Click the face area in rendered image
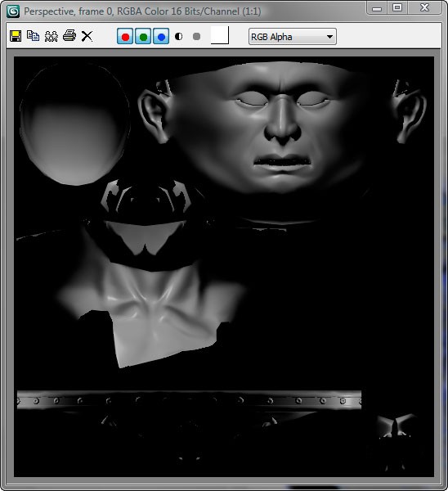 point(276,128)
